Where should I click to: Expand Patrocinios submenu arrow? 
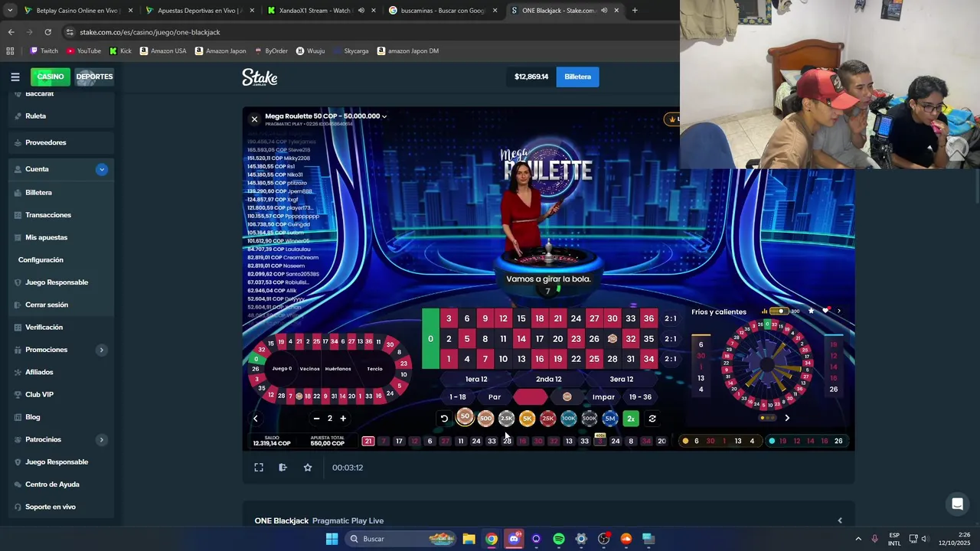click(x=102, y=440)
